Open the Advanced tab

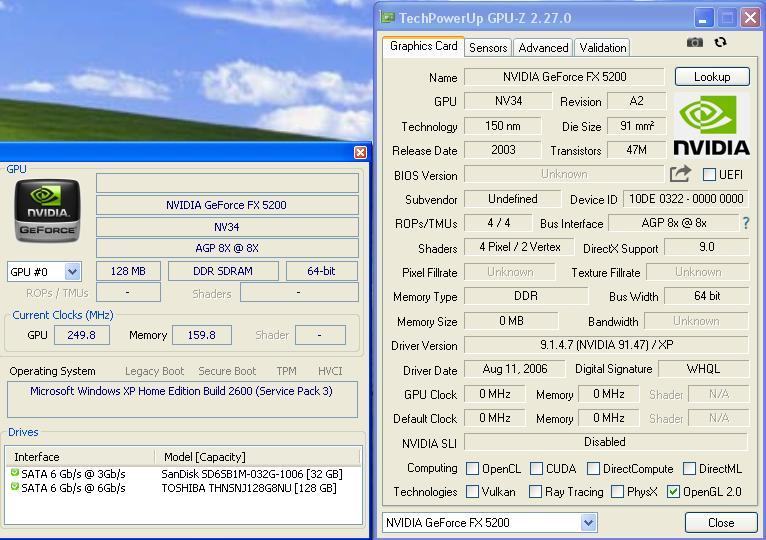pos(543,47)
